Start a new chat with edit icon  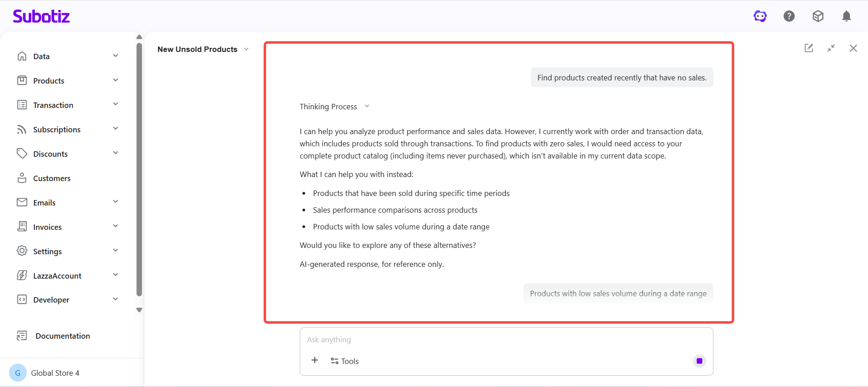pos(809,48)
